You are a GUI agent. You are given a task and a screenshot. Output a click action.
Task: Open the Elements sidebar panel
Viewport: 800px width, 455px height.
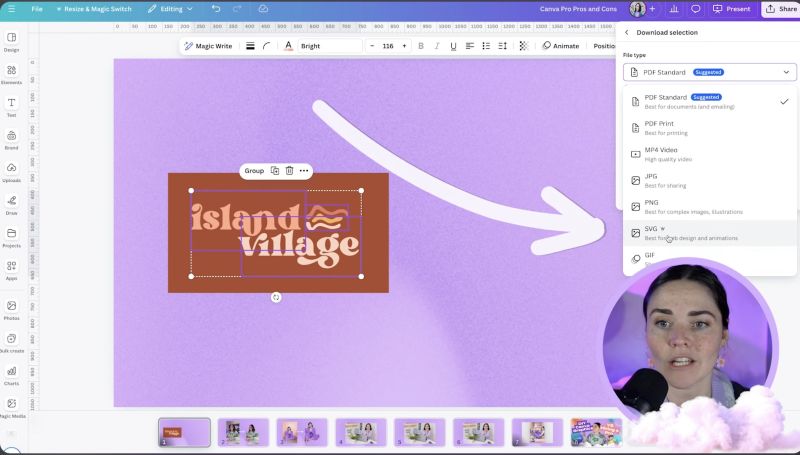pyautogui.click(x=11, y=74)
